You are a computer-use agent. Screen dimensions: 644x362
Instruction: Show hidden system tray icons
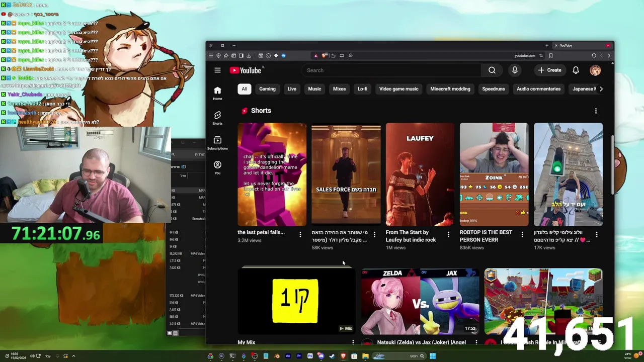[73, 356]
